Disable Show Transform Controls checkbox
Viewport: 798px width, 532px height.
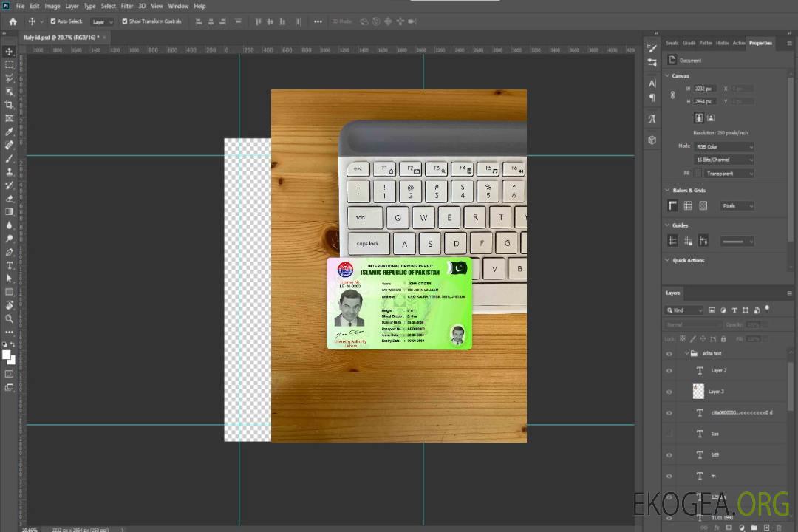coord(125,21)
